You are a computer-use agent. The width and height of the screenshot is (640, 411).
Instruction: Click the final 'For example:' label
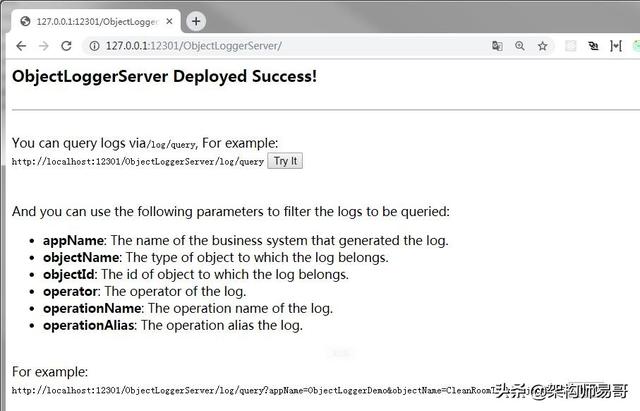pos(50,372)
